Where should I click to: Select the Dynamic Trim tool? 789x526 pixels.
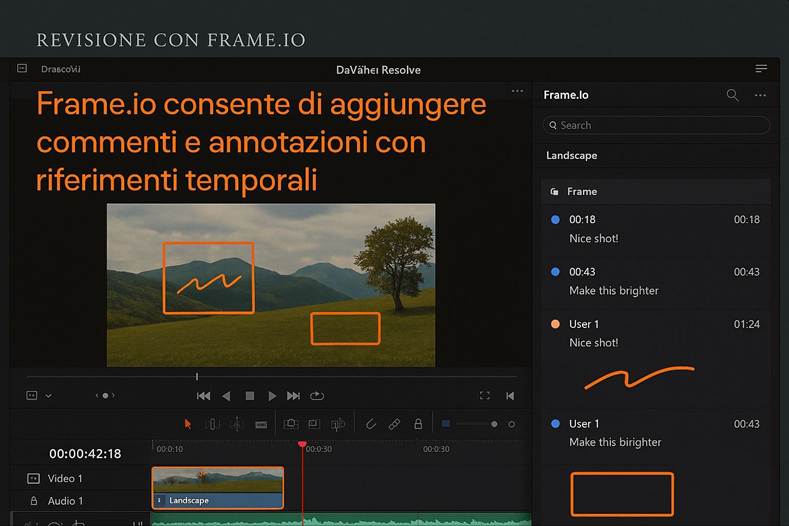click(x=236, y=424)
